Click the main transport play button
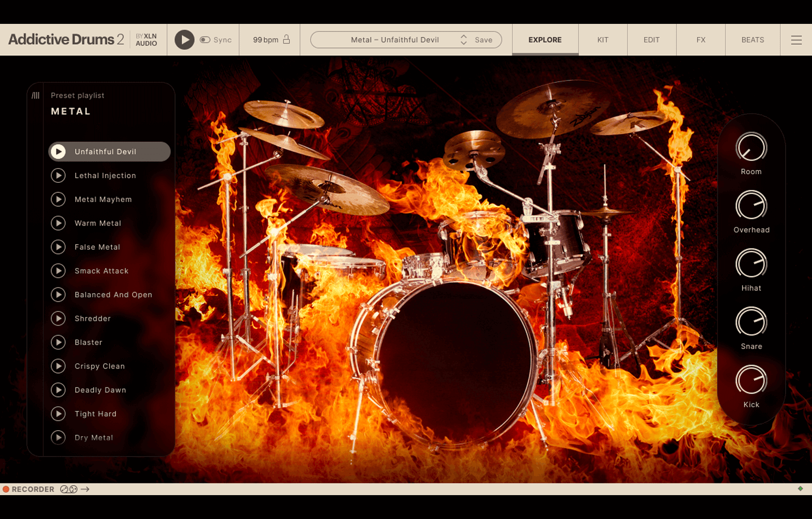This screenshot has height=519, width=812. [184, 39]
